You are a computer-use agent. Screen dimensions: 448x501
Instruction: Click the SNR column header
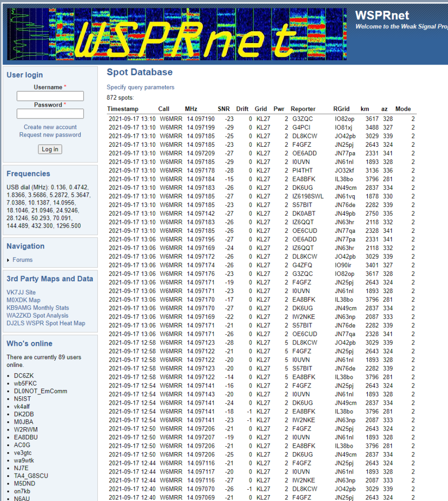tap(224, 109)
